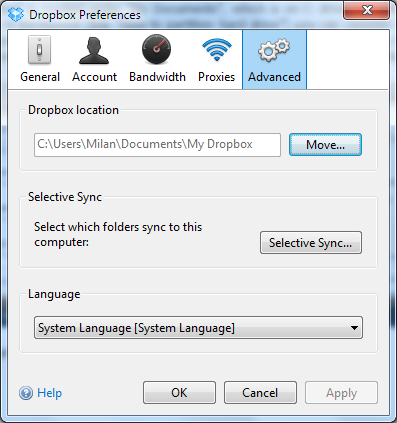Click the Move... button
Screen dimensions: 397x423
(x=325, y=145)
